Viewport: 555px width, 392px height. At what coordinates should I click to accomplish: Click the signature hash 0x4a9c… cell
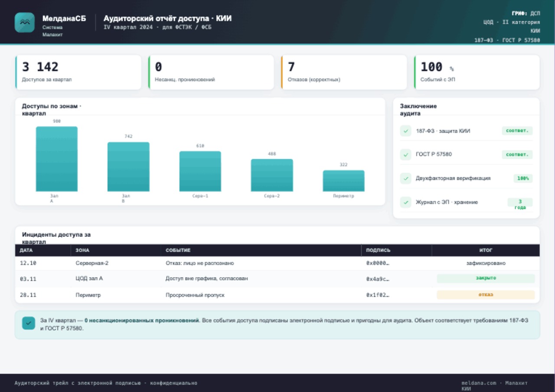378,279
